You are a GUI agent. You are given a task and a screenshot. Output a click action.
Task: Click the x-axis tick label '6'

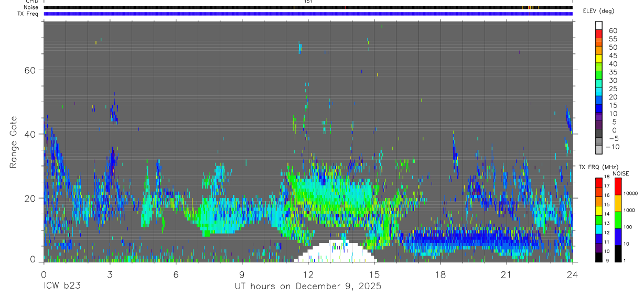176,274
